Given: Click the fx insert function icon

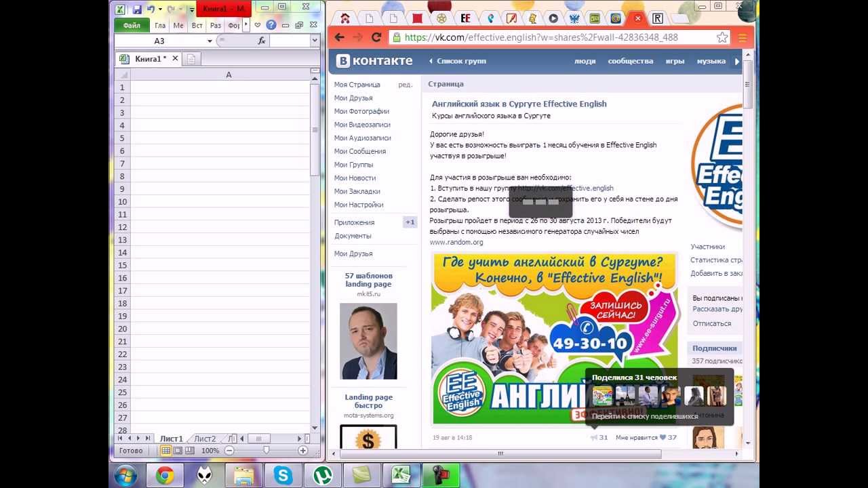Looking at the screenshot, I should 262,41.
